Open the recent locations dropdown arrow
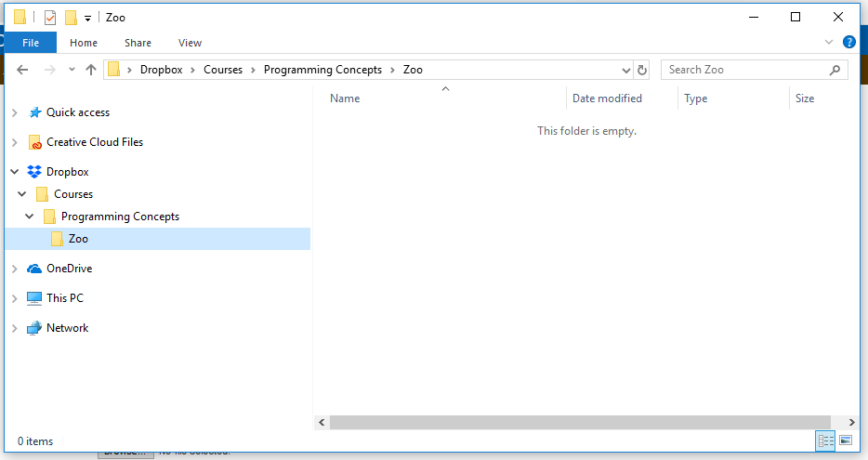 click(72, 70)
